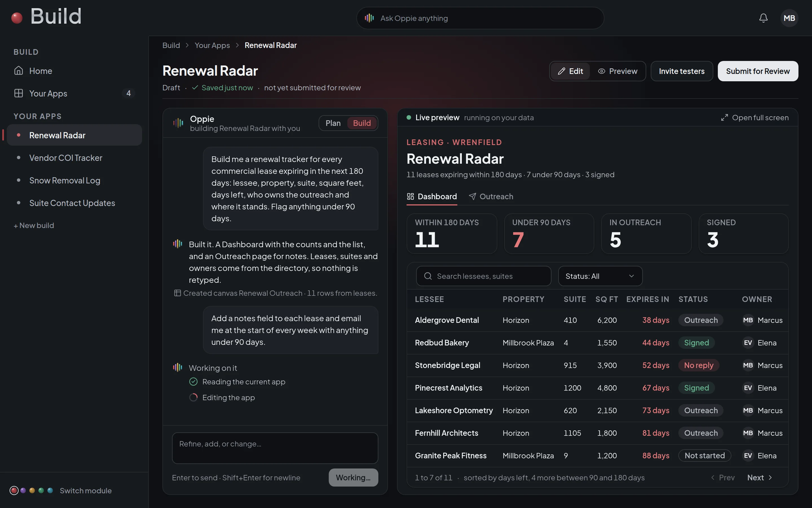Click the green check next to Saved just now
The height and width of the screenshot is (508, 812).
pos(195,88)
